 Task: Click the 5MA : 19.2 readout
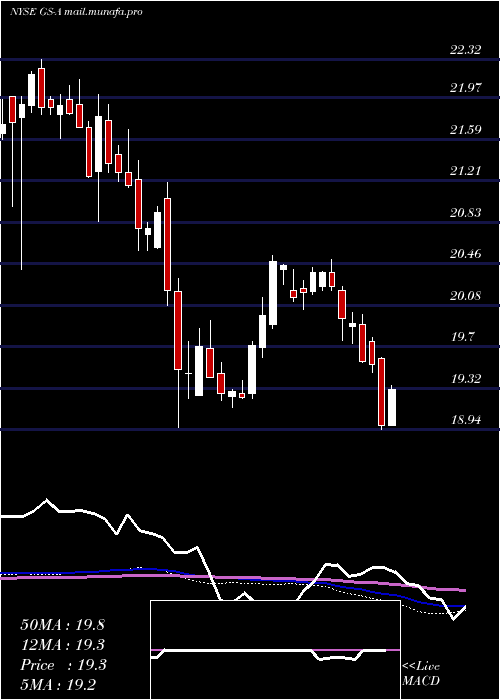(x=58, y=685)
